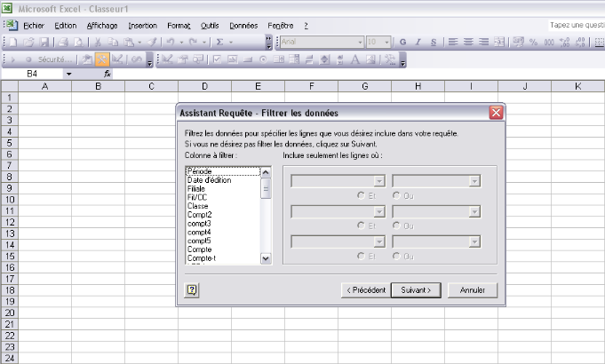Open the Données menu

tap(243, 26)
